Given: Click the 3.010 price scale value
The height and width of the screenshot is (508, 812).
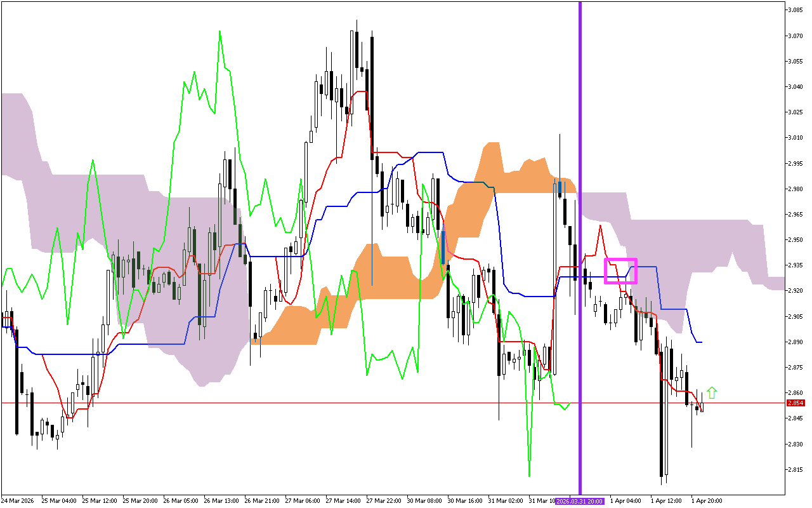Looking at the screenshot, I should pyautogui.click(x=796, y=137).
